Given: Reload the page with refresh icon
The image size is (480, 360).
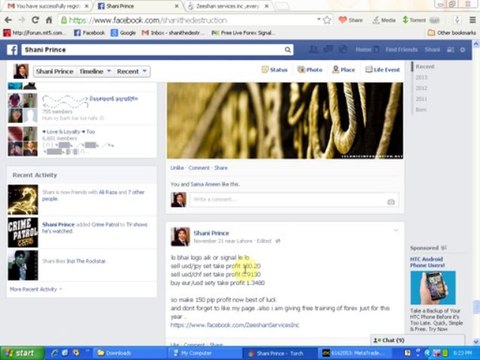Looking at the screenshot, I should tap(35, 20).
